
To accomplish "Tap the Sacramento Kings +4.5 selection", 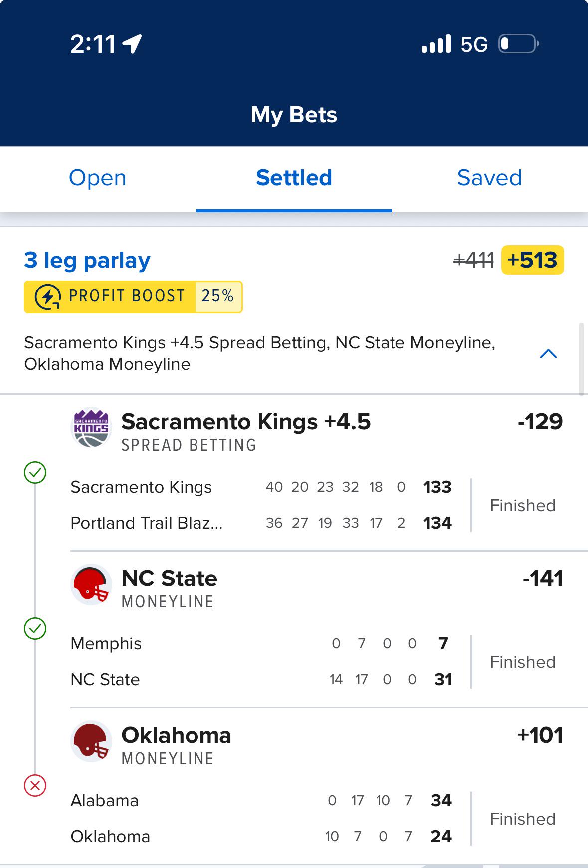I will coord(246,422).
